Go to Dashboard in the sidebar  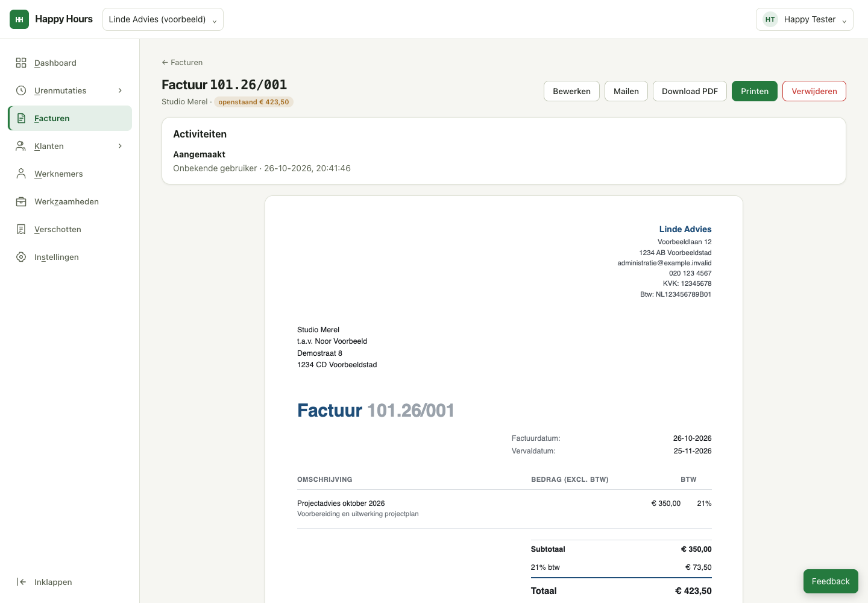(x=70, y=63)
